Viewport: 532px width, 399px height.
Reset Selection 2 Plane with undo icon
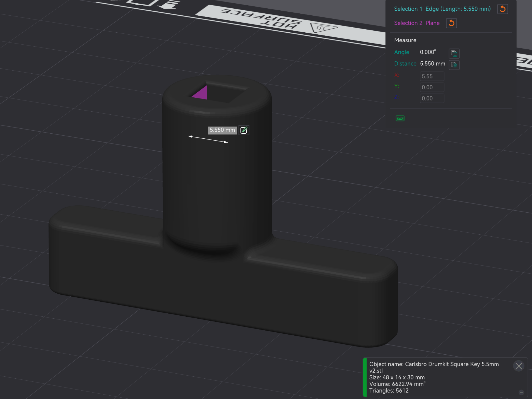[451, 23]
